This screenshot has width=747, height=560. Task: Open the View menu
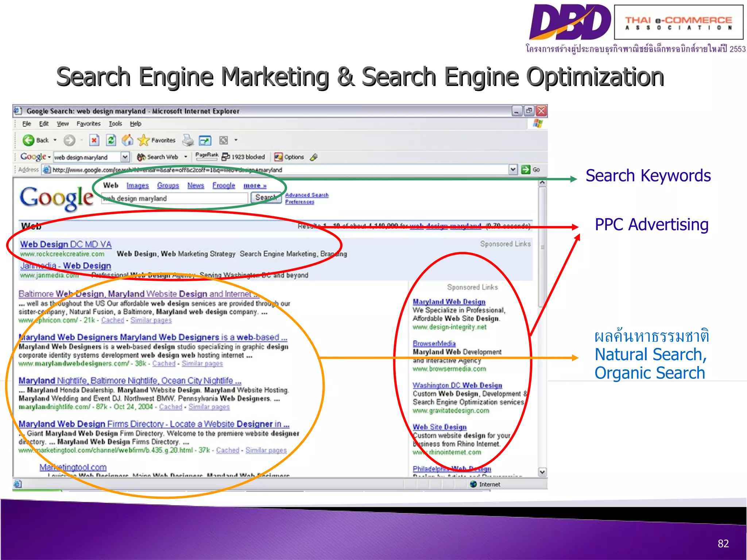coord(62,124)
